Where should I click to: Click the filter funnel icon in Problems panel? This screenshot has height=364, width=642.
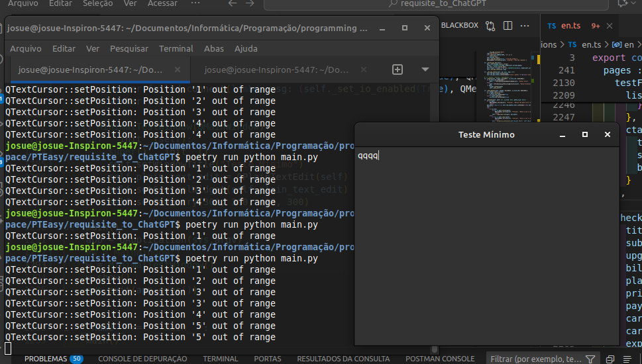click(590, 359)
